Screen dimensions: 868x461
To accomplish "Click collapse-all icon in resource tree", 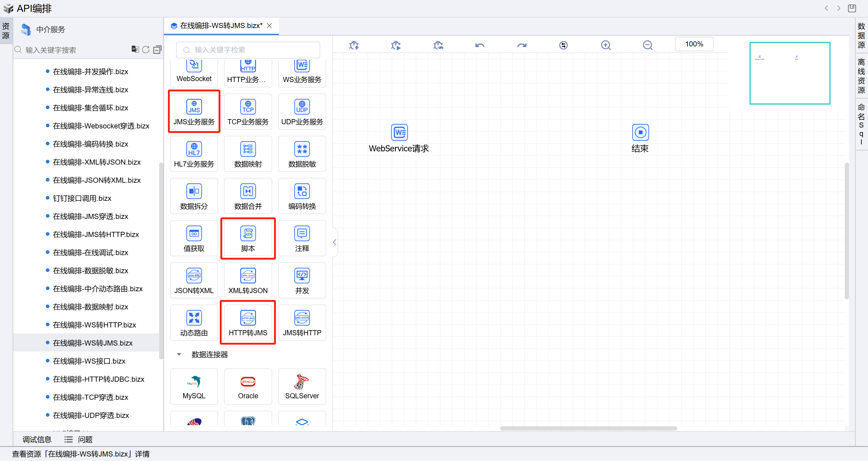I will [157, 49].
